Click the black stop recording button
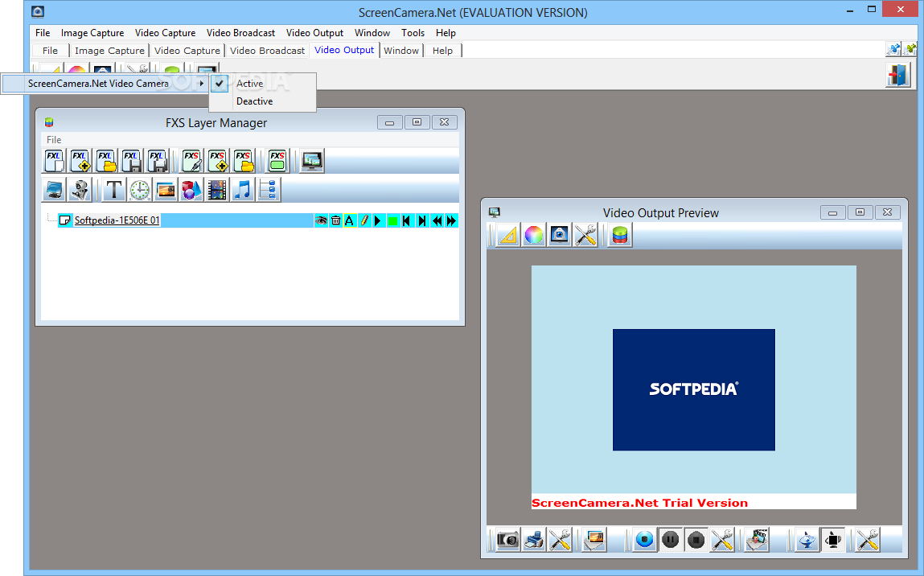924x576 pixels. pyautogui.click(x=696, y=540)
